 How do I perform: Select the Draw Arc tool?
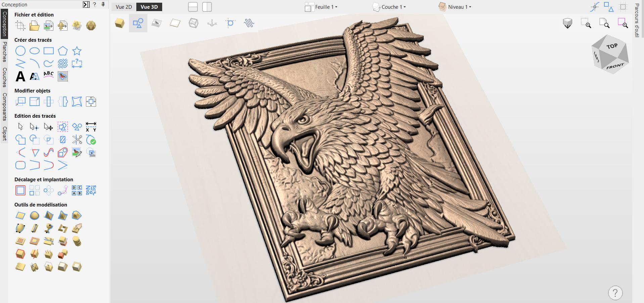tap(35, 64)
